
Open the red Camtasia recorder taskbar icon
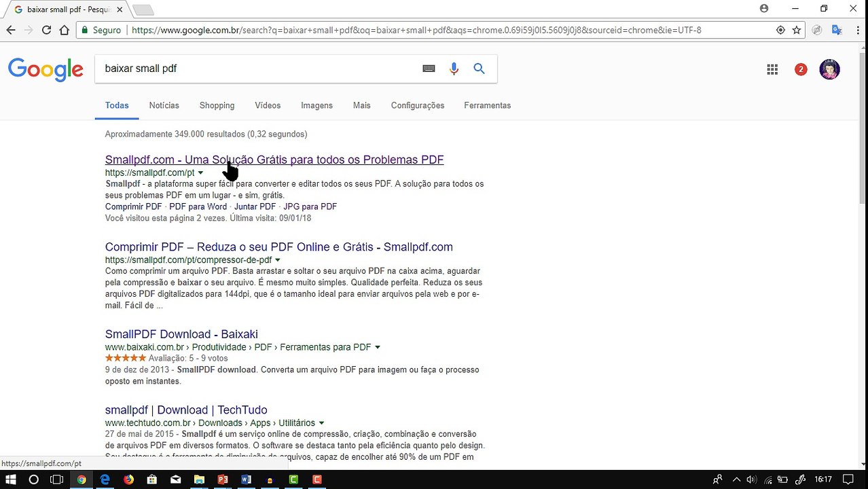coord(317,479)
